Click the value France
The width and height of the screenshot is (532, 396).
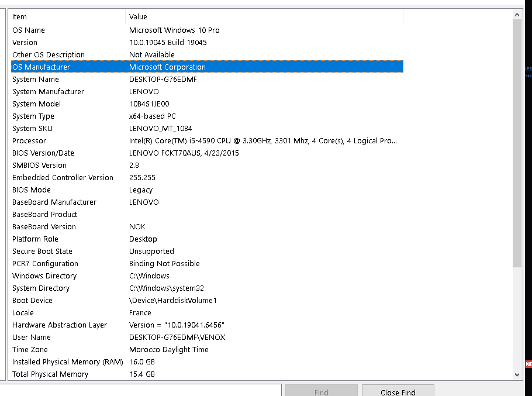click(x=140, y=312)
